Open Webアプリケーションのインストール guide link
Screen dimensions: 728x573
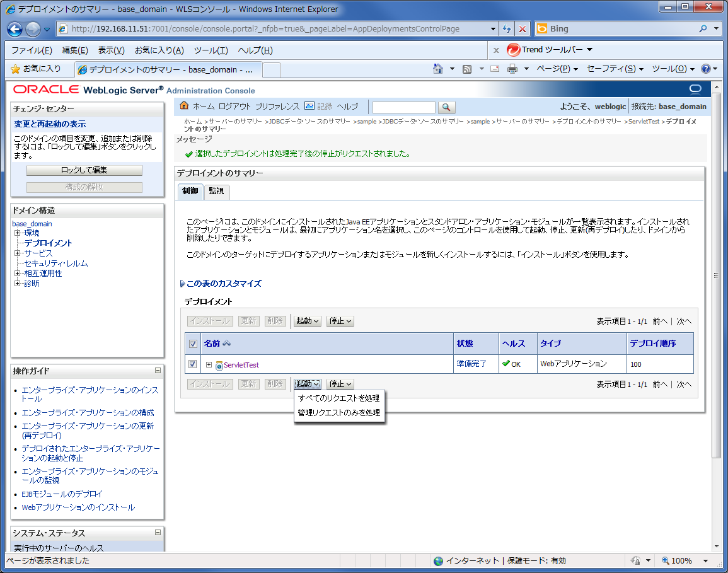tap(78, 507)
